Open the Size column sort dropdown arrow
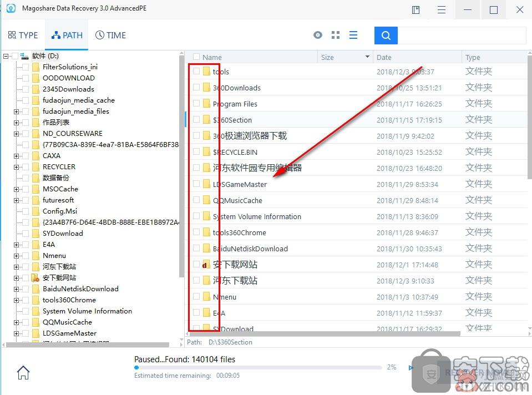Screen dimensions: 532x395 click(x=367, y=57)
